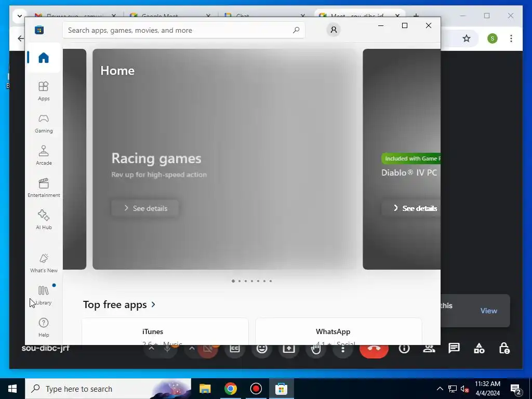Image resolution: width=532 pixels, height=399 pixels.
Task: Go back in Chrome browser
Action: [20, 38]
